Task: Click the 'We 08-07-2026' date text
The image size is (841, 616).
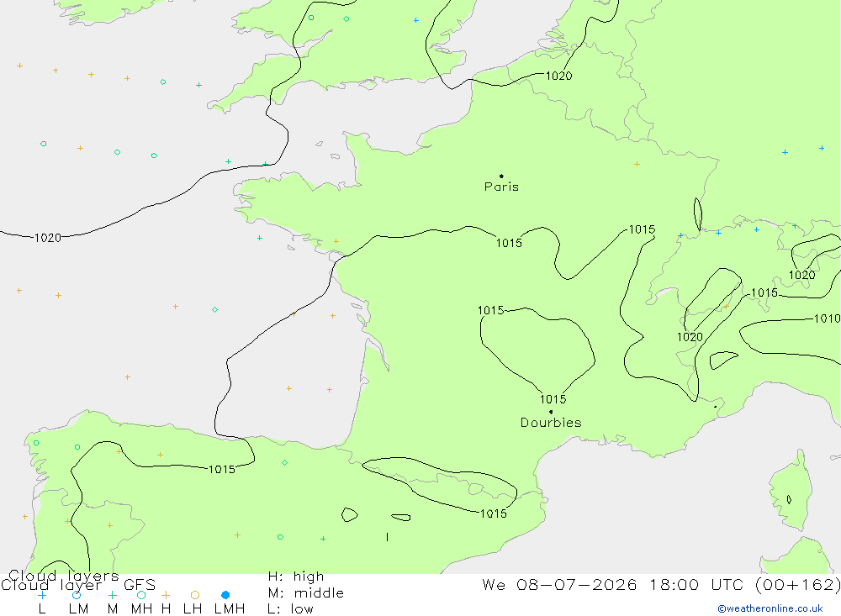Action: [x=559, y=584]
